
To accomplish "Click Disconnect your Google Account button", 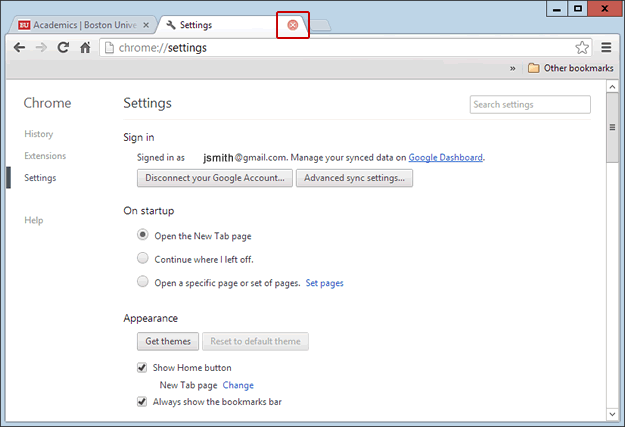I will (x=215, y=178).
